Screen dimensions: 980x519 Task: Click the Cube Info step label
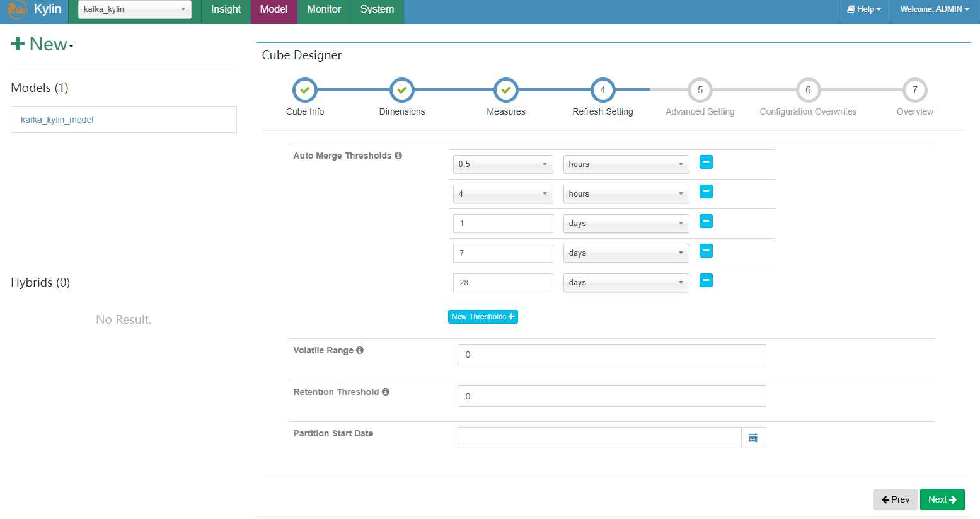coord(305,111)
